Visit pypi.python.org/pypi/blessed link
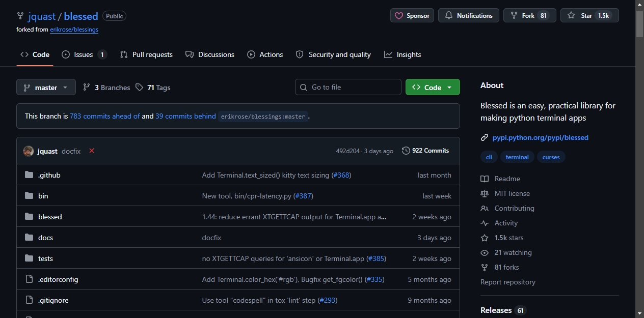 (541, 137)
